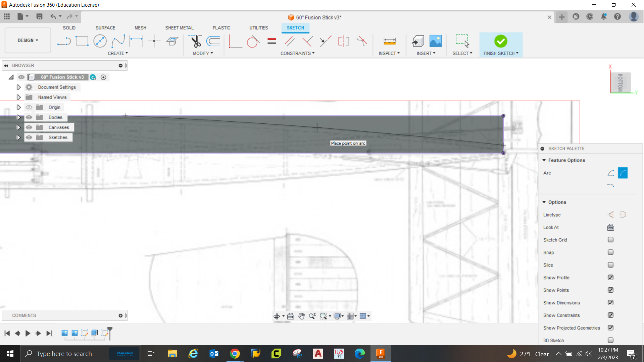Undo the last action

(53, 16)
